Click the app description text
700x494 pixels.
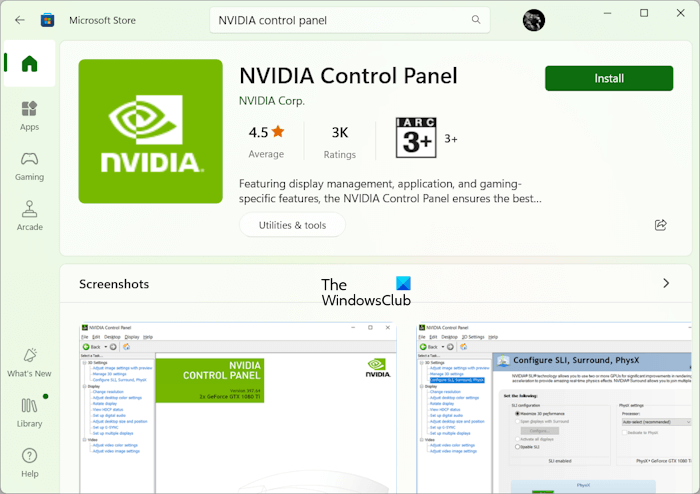point(390,191)
